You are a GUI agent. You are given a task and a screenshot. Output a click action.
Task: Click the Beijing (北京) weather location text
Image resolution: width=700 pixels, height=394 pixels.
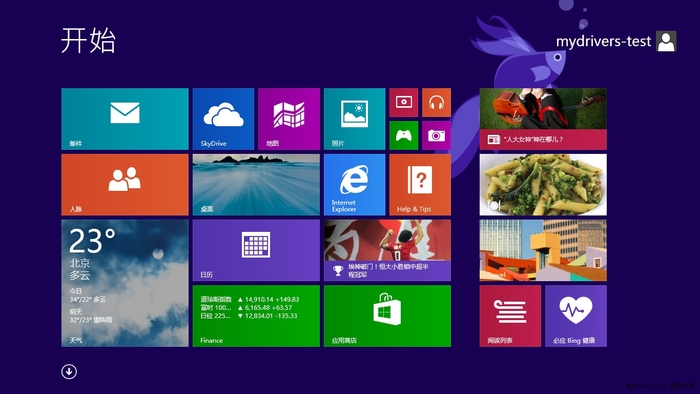(x=80, y=263)
